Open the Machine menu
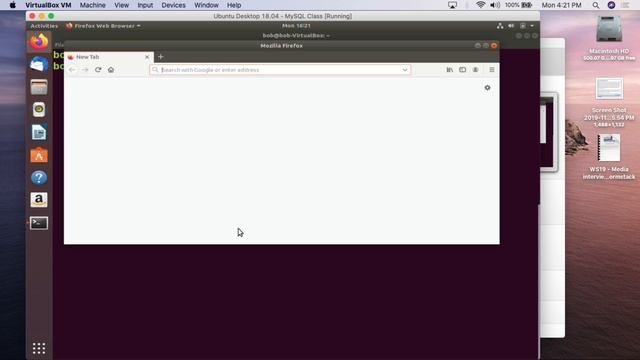 pos(92,5)
